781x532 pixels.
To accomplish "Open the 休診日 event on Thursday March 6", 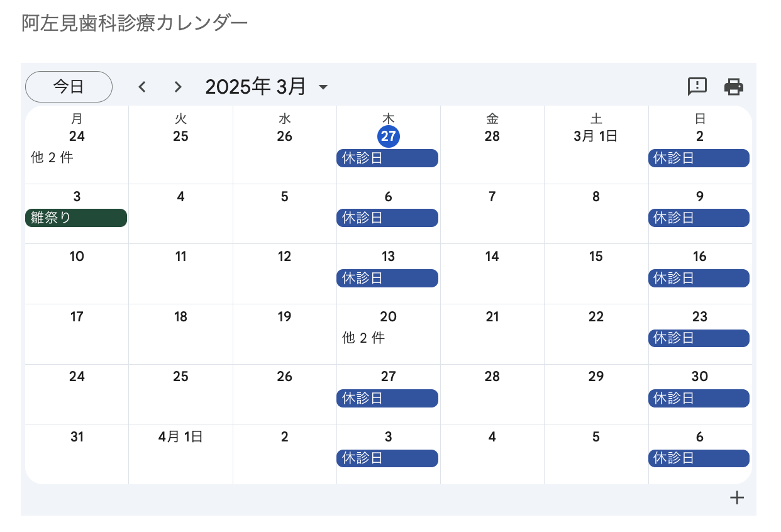I will 387,218.
